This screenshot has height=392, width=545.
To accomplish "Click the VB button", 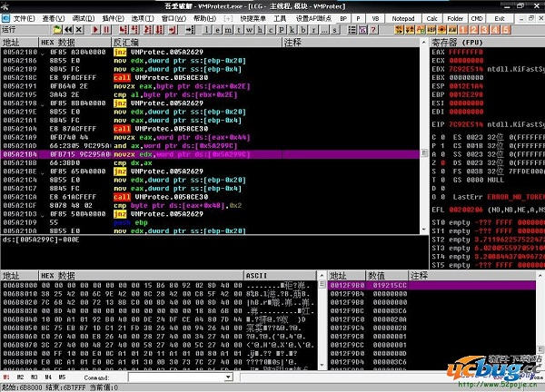I will point(375,18).
